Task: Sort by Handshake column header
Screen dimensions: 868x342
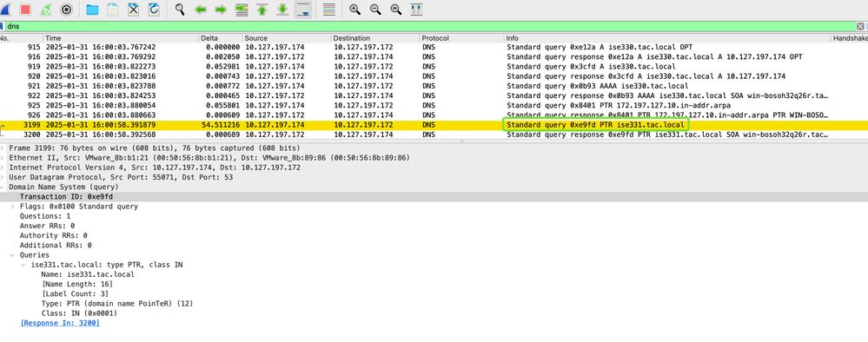Action: [850, 38]
